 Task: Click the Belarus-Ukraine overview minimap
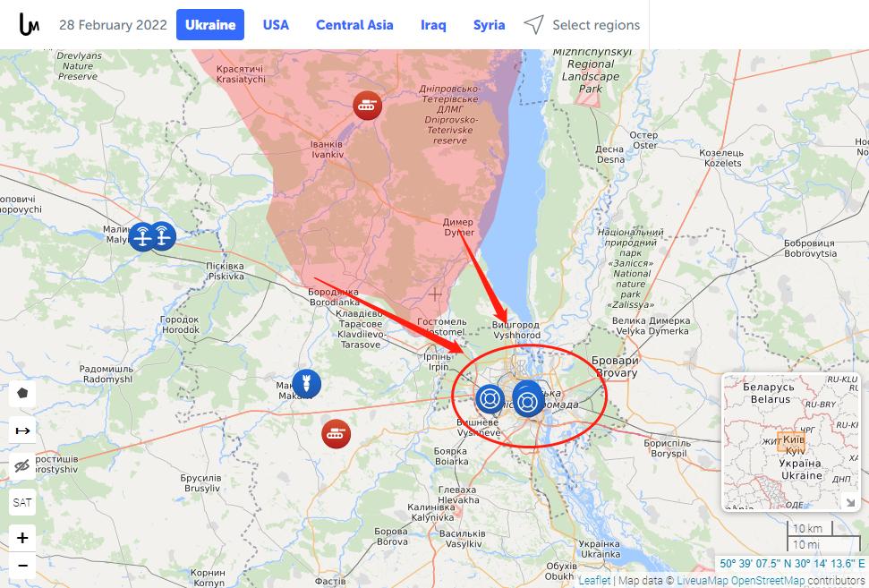[x=791, y=442]
